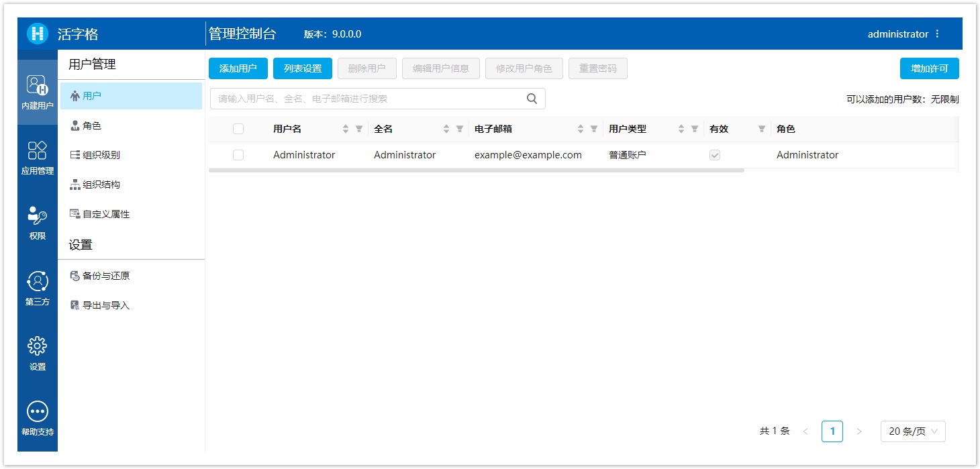980x469 pixels.
Task: Select 导出与导入 in the side menu
Action: (131, 305)
